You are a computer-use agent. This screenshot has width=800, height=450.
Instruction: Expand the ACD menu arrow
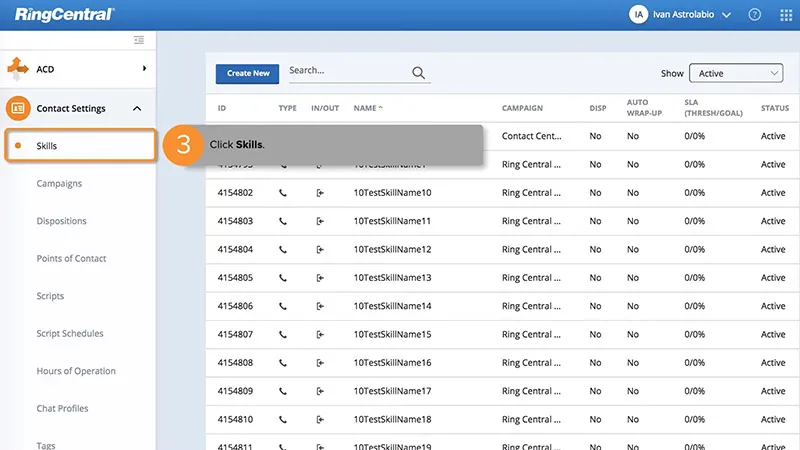coord(144,68)
